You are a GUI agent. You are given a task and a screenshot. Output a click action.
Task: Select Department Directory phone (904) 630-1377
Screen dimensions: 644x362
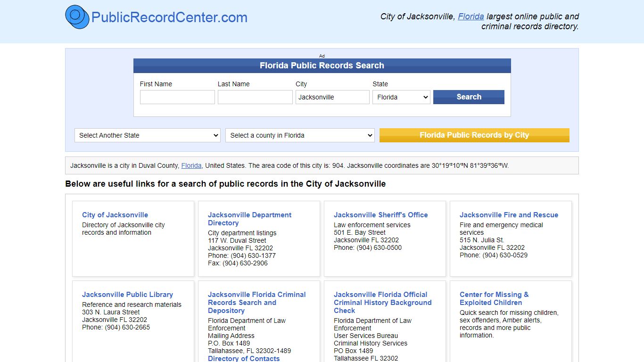click(242, 255)
